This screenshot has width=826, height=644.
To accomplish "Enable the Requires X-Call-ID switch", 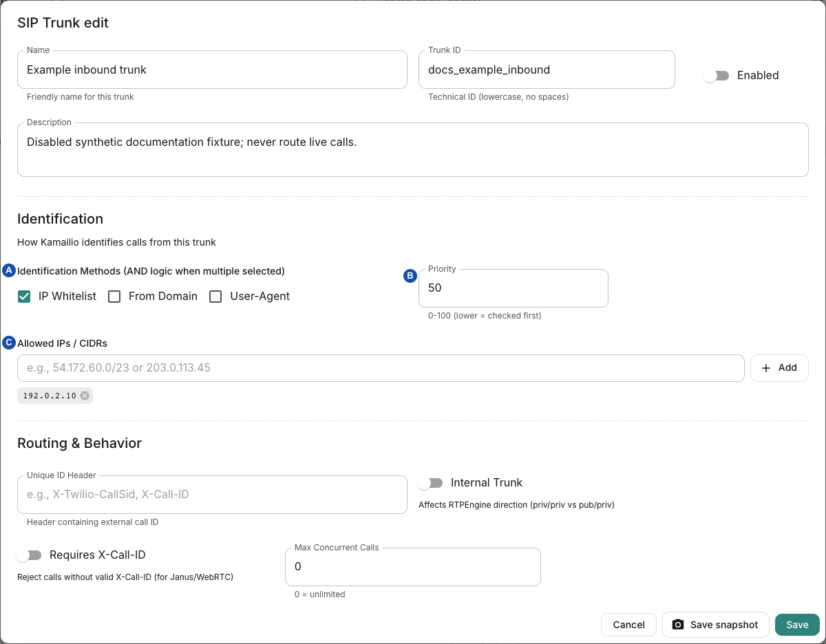I will [x=29, y=555].
